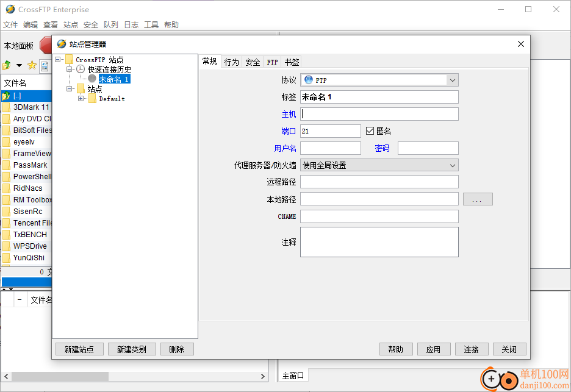Open the 编辑 menu
Viewport: 571px width, 392px height.
31,25
